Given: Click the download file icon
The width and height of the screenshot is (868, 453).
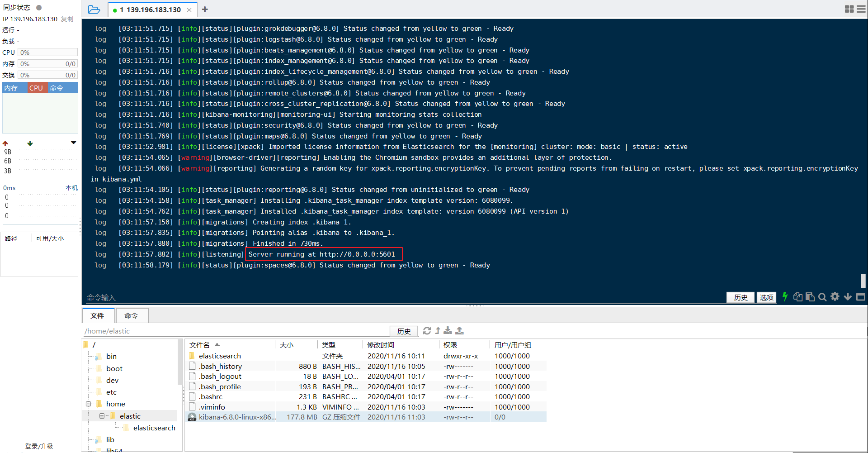Looking at the screenshot, I should [x=448, y=331].
